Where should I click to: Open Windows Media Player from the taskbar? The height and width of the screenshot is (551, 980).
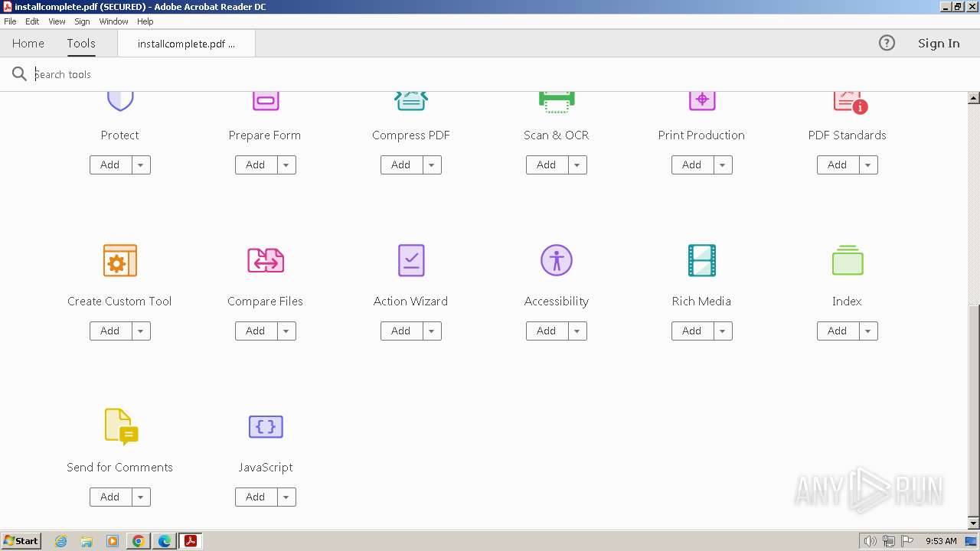point(113,541)
